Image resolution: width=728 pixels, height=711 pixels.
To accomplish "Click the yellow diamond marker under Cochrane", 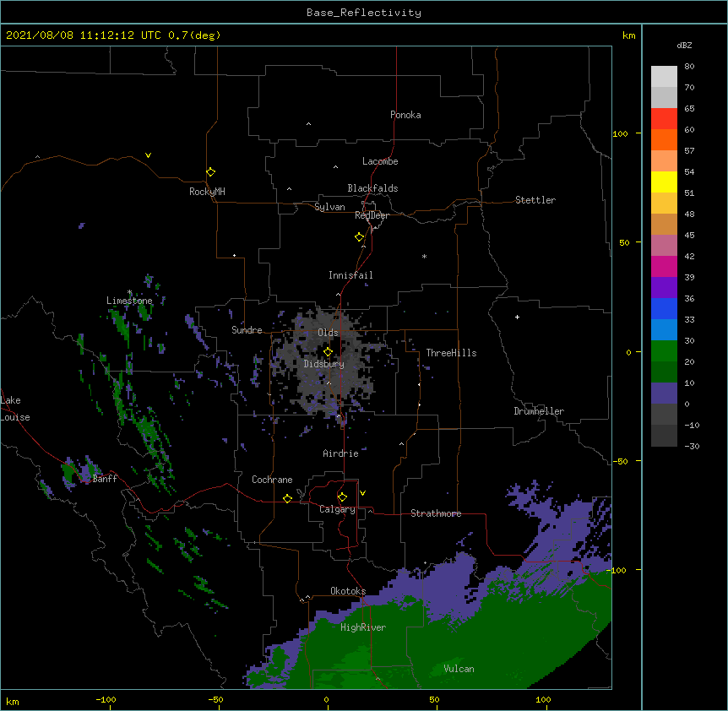I will coord(287,498).
